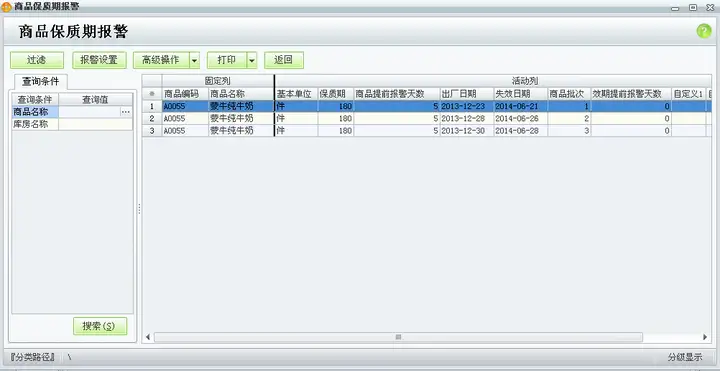This screenshot has height=371, width=720.
Task: Sort by the 失效日期 column header
Action: click(x=521, y=94)
